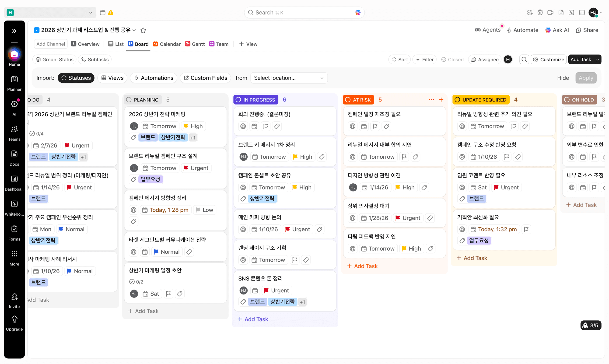This screenshot has width=609, height=364.
Task: Toggle Closed tasks visibility
Action: click(452, 59)
